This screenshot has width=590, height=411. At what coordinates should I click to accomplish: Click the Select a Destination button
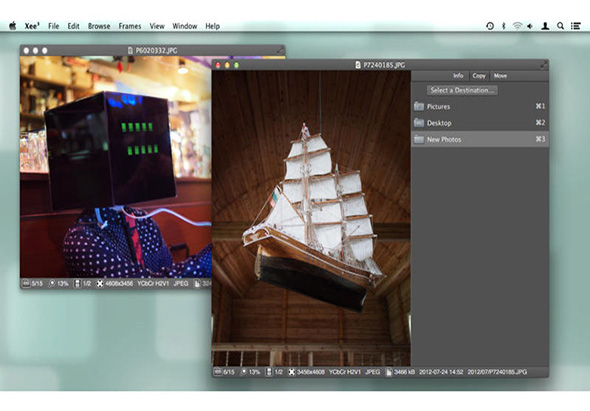462,90
